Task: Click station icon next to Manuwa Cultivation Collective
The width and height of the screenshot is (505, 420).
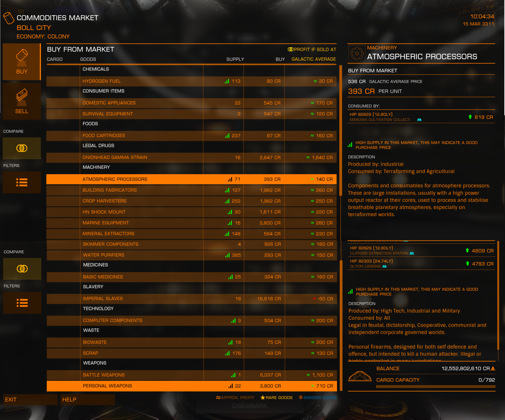Action: (x=419, y=120)
